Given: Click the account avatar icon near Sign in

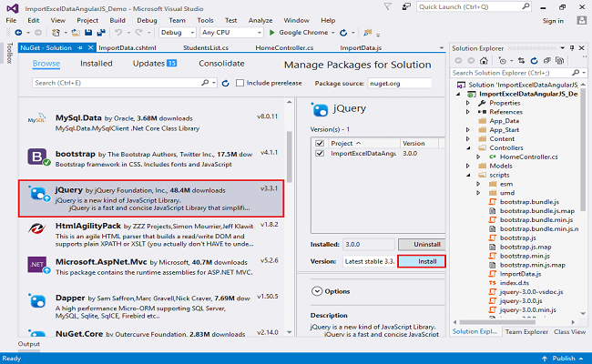Looking at the screenshot, I should coord(581,20).
